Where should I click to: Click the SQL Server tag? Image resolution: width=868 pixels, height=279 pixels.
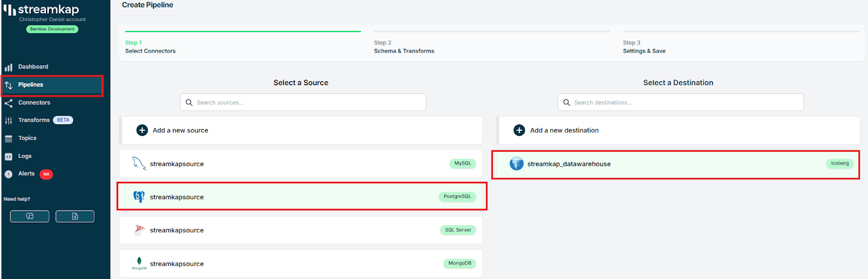tap(458, 230)
